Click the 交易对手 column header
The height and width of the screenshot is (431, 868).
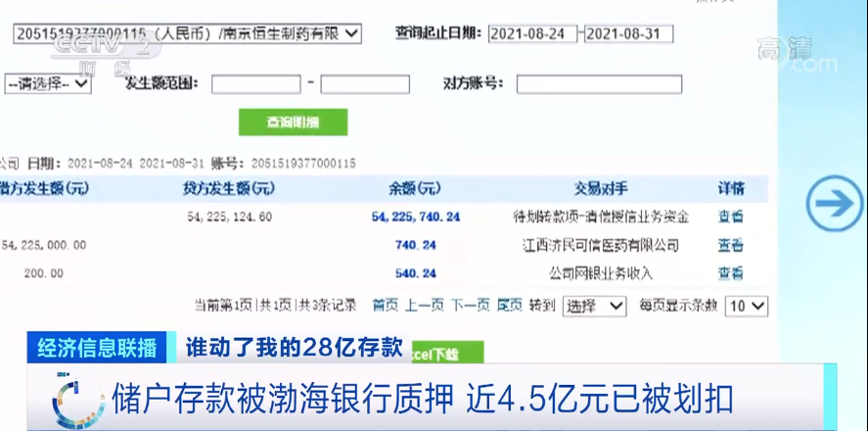[601, 189]
